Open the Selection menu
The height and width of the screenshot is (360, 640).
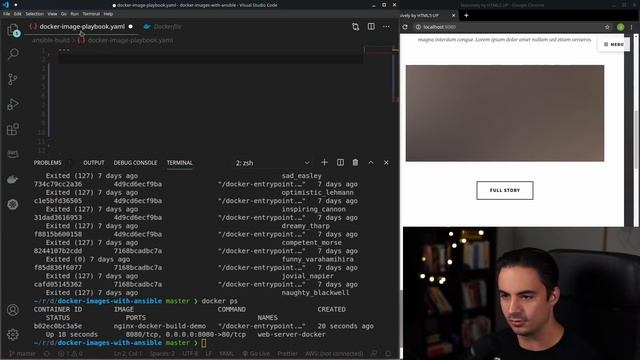[x=35, y=14]
